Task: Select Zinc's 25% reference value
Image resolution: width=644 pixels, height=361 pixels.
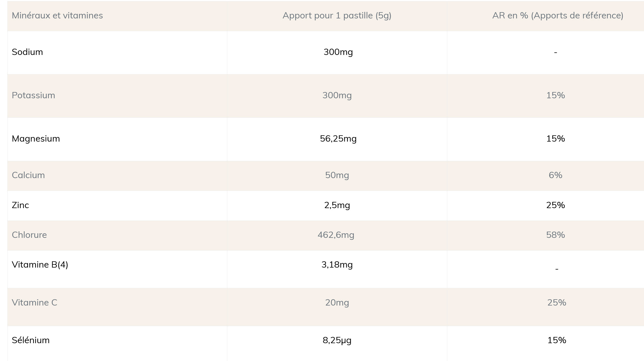Action: [x=555, y=205]
